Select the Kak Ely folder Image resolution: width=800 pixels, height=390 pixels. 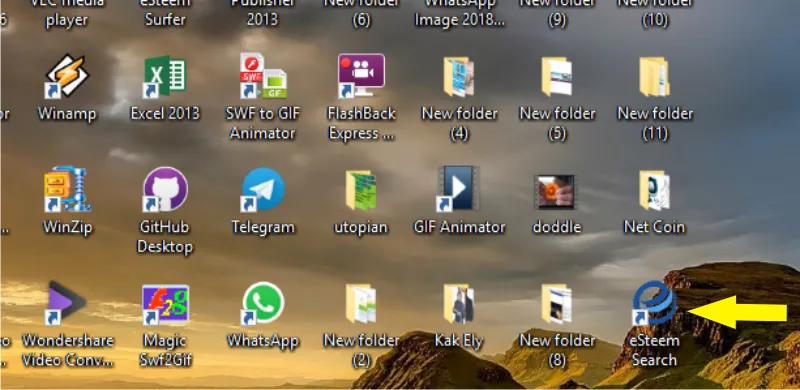459,304
